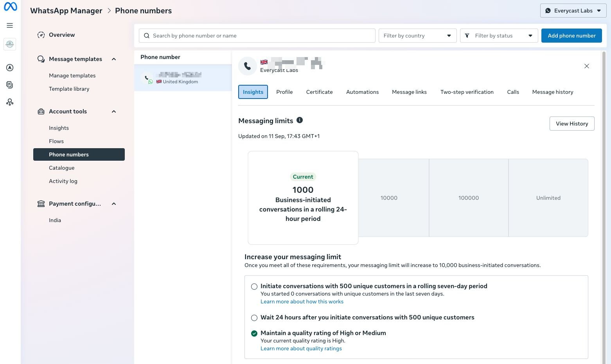The image size is (611, 364).
Task: Open the Filter by status dropdown
Action: [499, 36]
